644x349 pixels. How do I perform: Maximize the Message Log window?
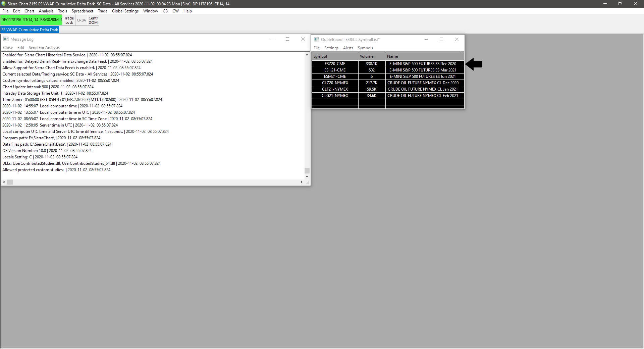point(287,39)
